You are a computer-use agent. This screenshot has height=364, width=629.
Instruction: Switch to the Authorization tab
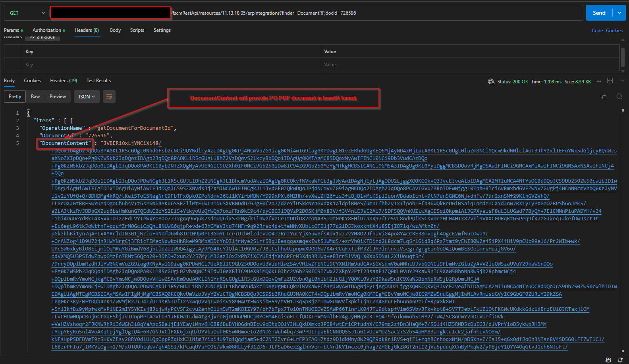47,30
